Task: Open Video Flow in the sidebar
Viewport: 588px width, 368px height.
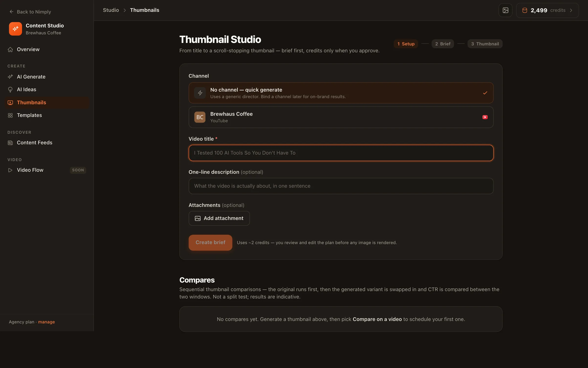Action: point(47,170)
